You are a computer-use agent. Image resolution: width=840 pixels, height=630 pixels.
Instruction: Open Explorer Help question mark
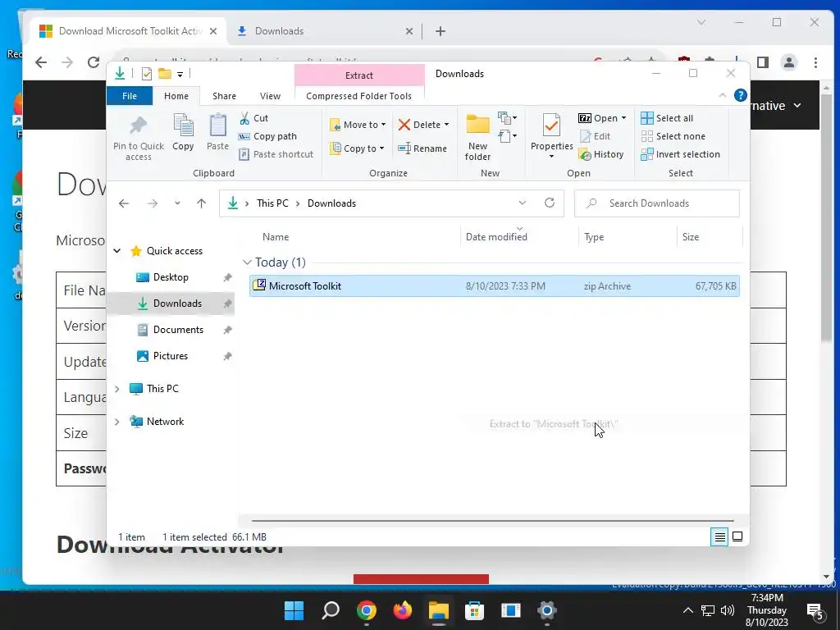coord(741,95)
